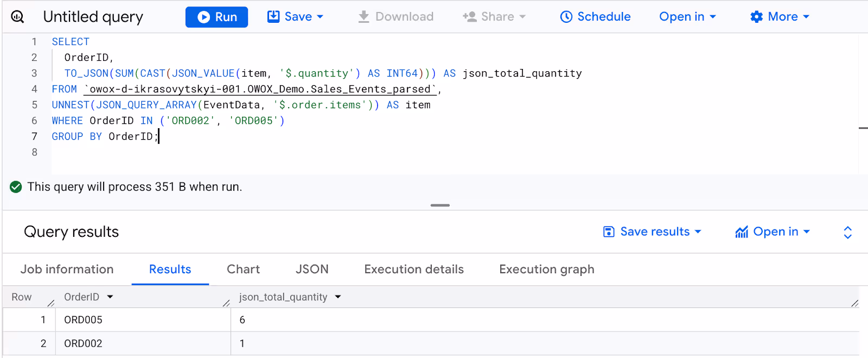This screenshot has width=868, height=358.
Task: Click the ORD002 cell in results
Action: click(x=143, y=343)
